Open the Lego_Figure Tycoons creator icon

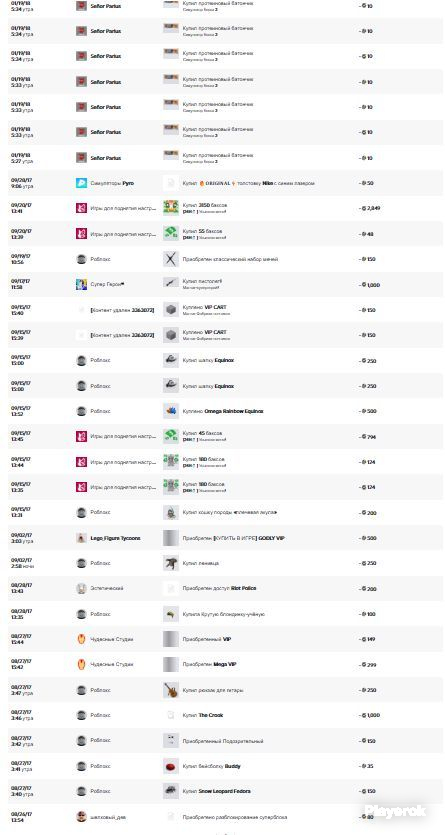[x=81, y=538]
